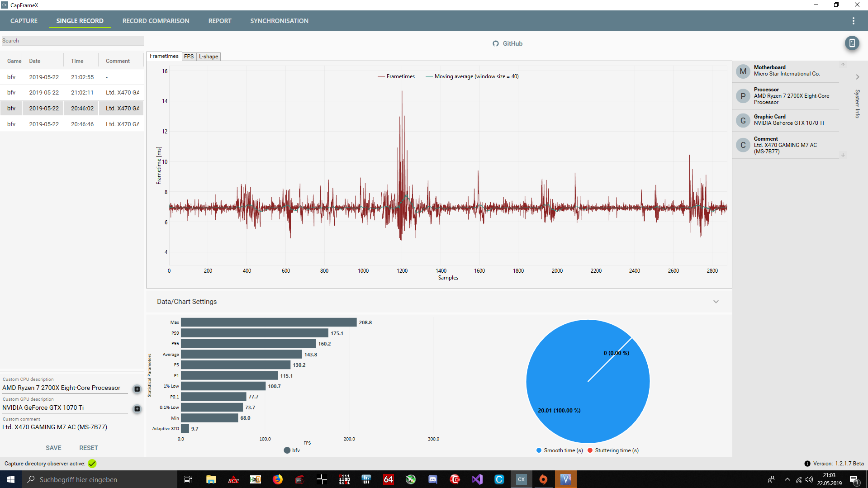The height and width of the screenshot is (488, 868).
Task: Switch to CAPTURE tab
Action: pyautogui.click(x=24, y=21)
